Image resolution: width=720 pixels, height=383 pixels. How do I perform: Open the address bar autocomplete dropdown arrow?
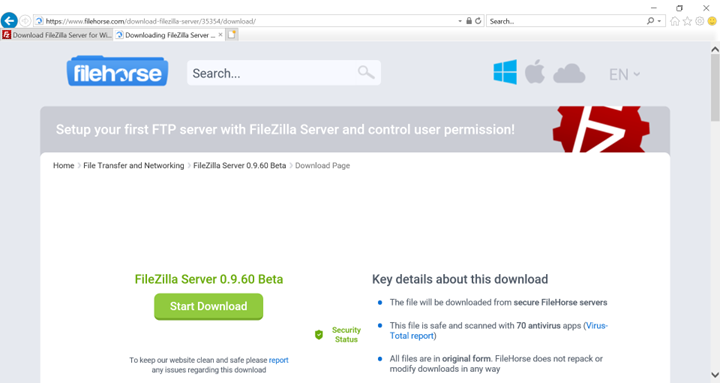point(460,21)
